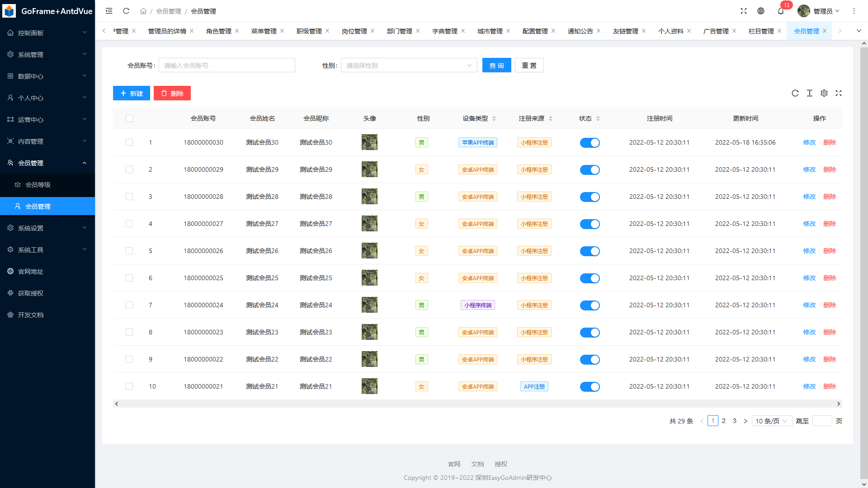
Task: Toggle status switch for member 18000000030
Action: coord(590,143)
